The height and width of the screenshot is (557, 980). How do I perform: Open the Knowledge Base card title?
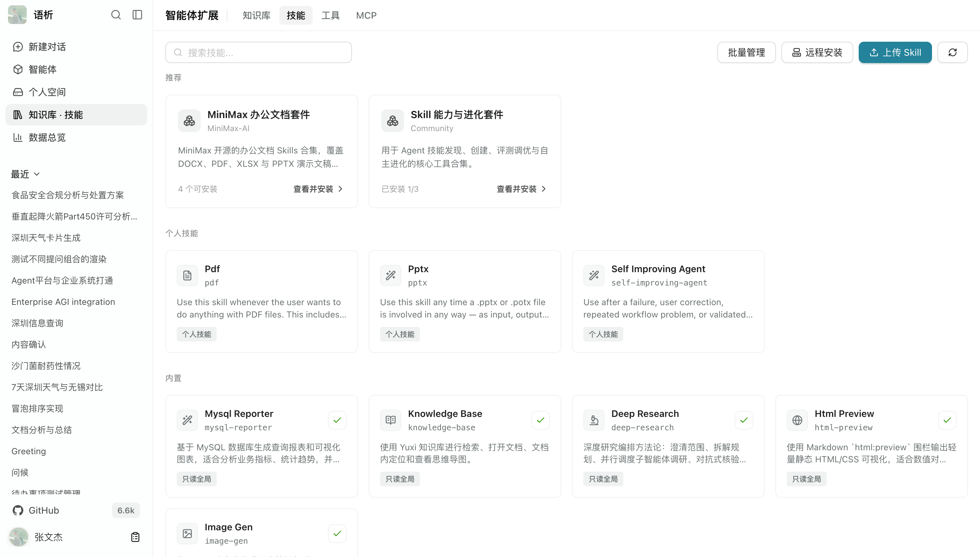pyautogui.click(x=445, y=414)
